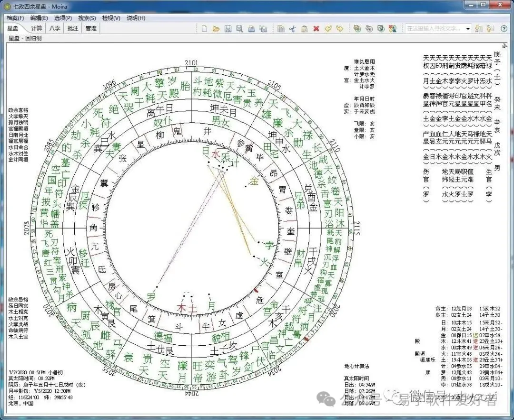The image size is (514, 420).
Task: Open help via question mark icon
Action: [x=504, y=29]
